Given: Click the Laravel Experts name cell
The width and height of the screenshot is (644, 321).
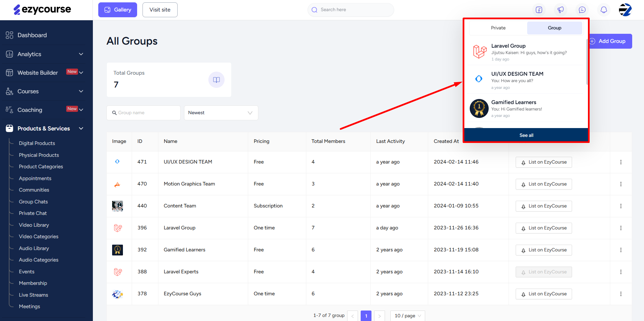Looking at the screenshot, I should (x=181, y=272).
